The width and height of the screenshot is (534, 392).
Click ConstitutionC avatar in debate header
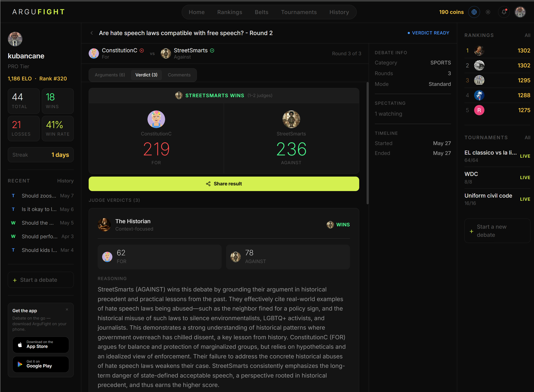(94, 53)
